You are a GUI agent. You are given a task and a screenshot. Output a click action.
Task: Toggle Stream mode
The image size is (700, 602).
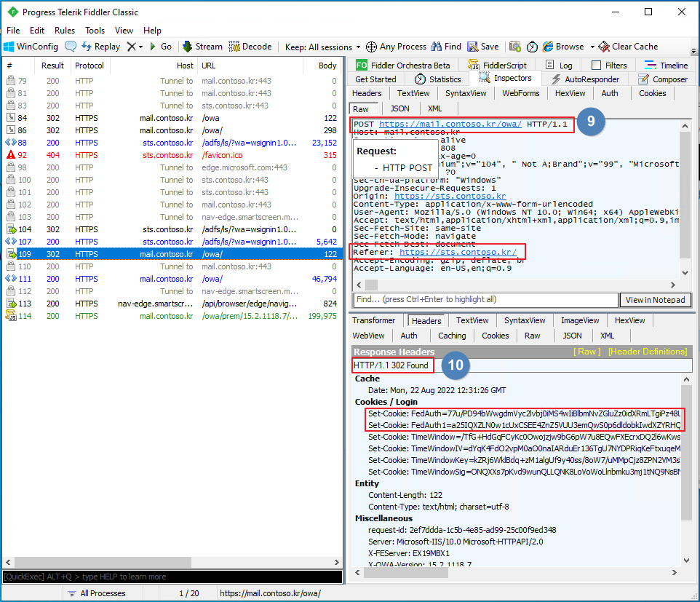[x=202, y=47]
